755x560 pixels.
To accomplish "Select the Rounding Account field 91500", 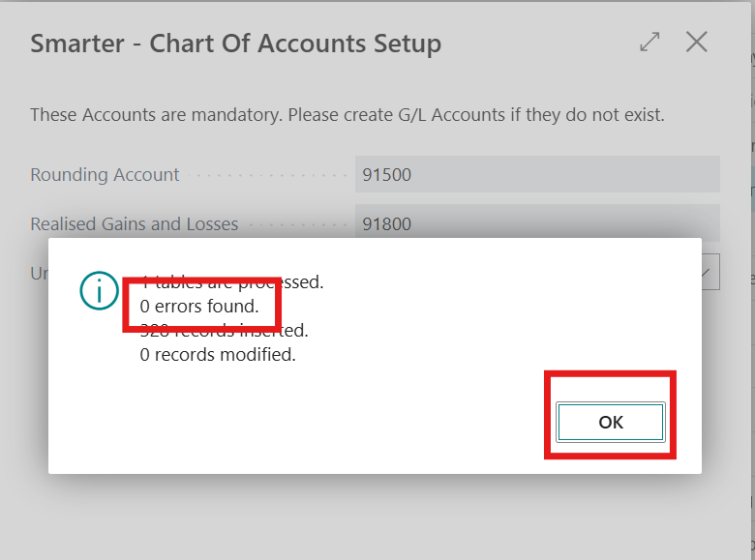I will (x=537, y=174).
